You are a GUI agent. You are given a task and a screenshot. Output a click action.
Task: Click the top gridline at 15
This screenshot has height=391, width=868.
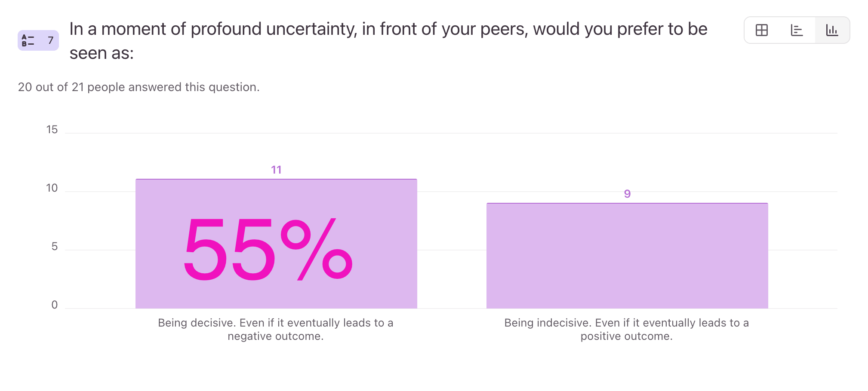pyautogui.click(x=451, y=133)
